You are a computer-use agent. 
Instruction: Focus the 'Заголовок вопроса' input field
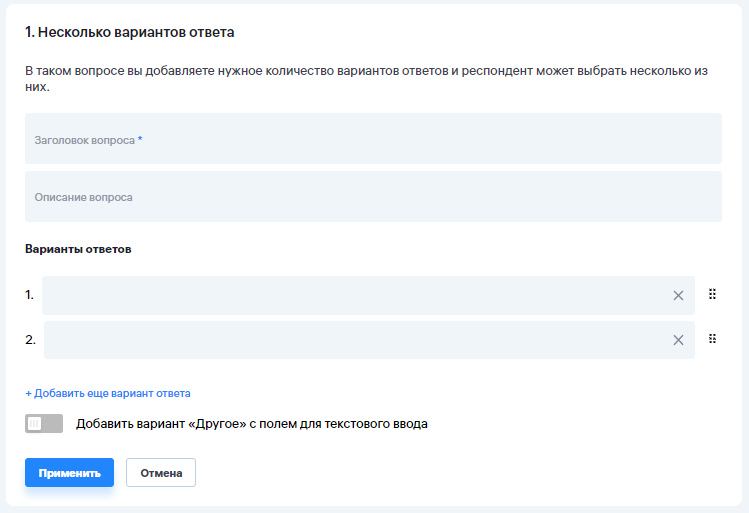point(373,139)
